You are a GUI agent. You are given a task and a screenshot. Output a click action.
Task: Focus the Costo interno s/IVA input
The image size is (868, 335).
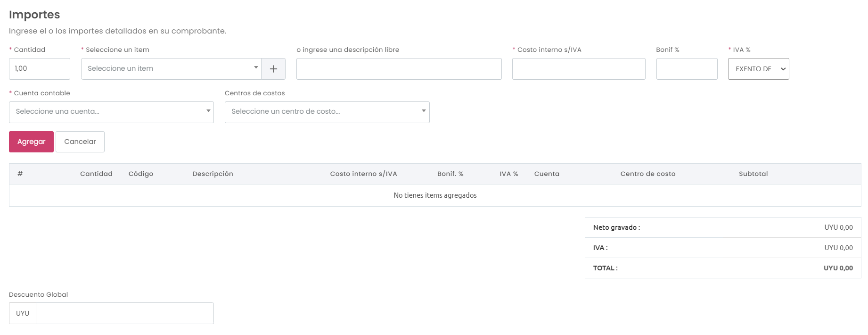pyautogui.click(x=579, y=69)
